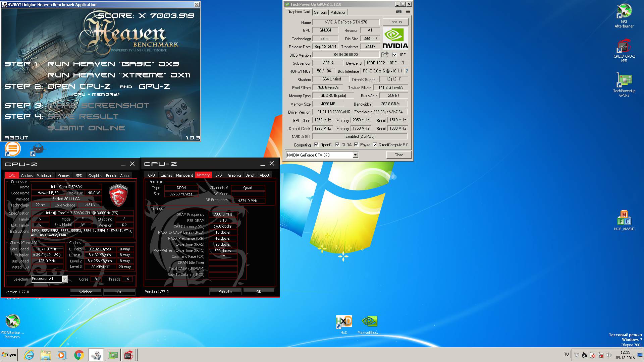
Task: Click OK in left CPU-Z window
Action: [119, 292]
